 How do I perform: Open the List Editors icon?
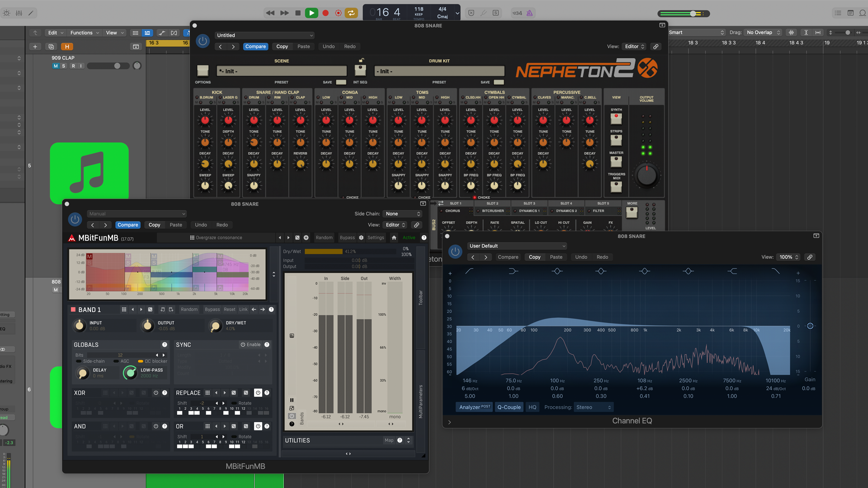pyautogui.click(x=838, y=13)
